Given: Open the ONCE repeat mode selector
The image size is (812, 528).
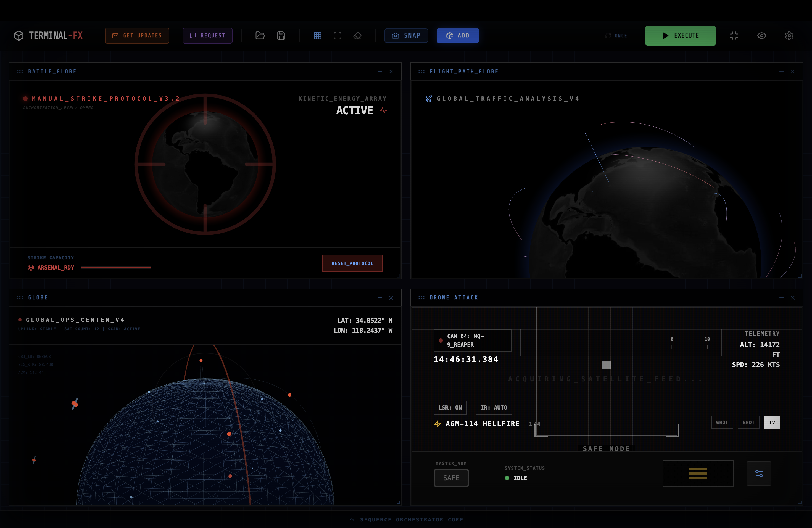Looking at the screenshot, I should 616,35.
